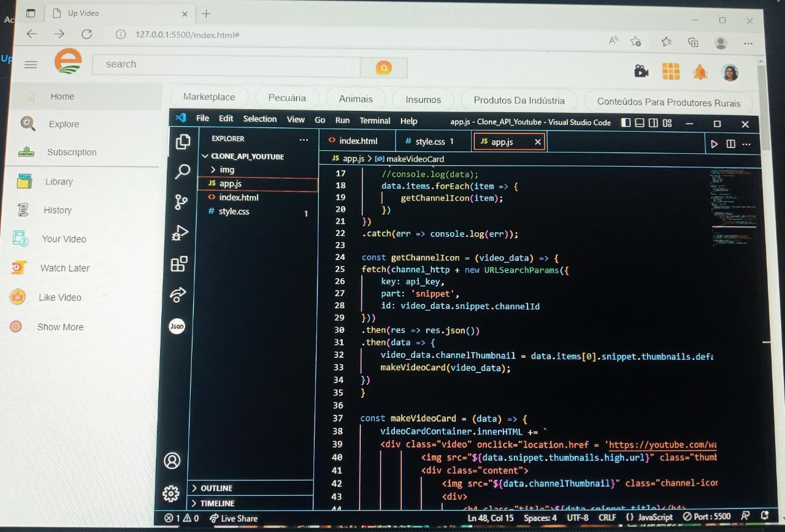Open the Pecuária navigation link
The width and height of the screenshot is (785, 532).
[287, 97]
